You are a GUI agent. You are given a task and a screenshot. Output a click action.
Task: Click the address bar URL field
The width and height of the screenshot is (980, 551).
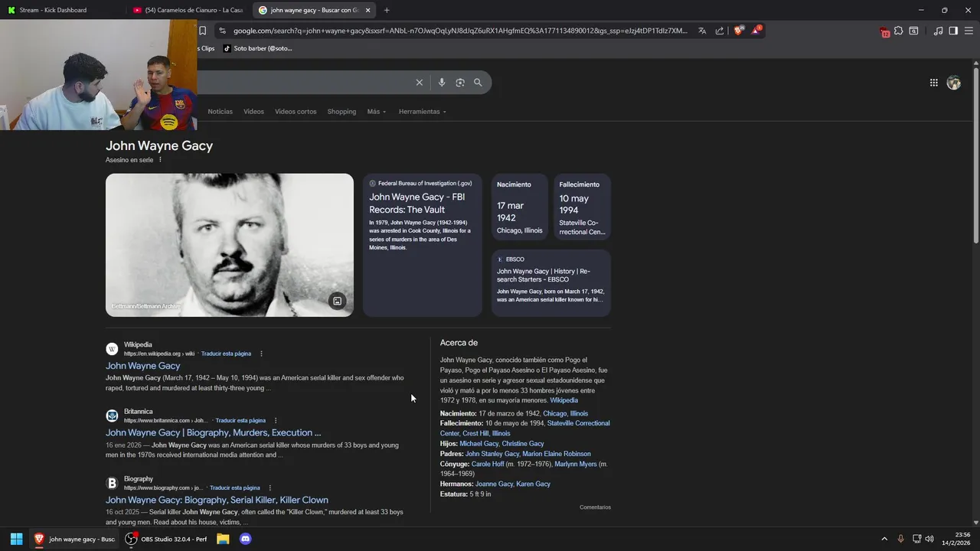[x=460, y=31]
